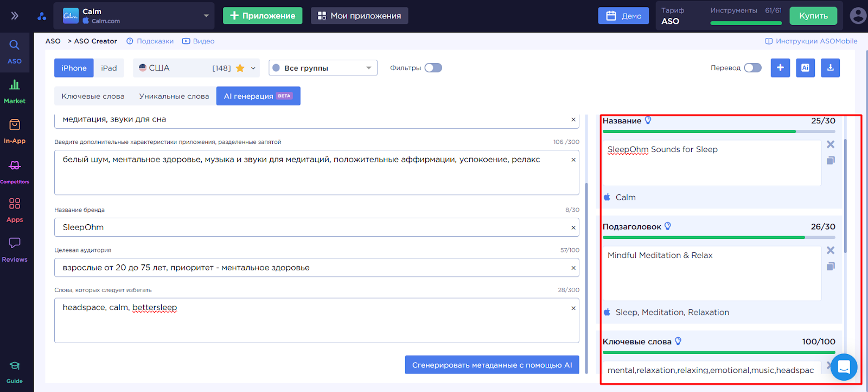Click the Купить button
Image resolution: width=868 pixels, height=392 pixels.
(x=813, y=16)
